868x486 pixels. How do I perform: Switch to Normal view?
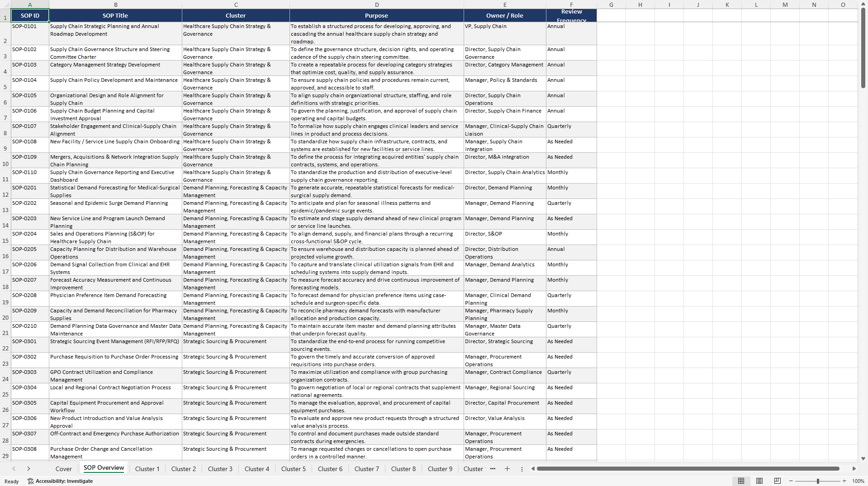[x=741, y=481]
